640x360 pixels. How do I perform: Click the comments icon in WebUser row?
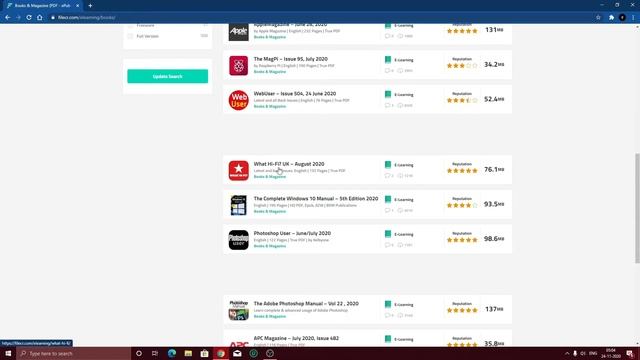(x=387, y=105)
